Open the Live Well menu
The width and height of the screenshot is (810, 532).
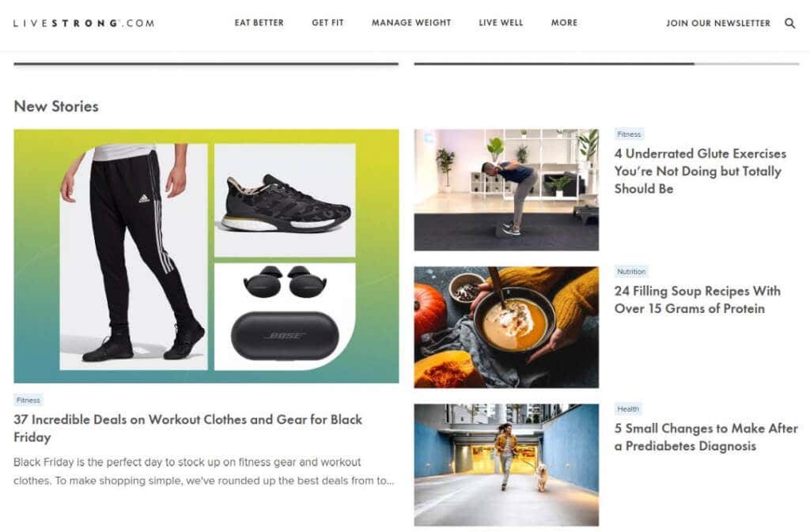click(501, 23)
